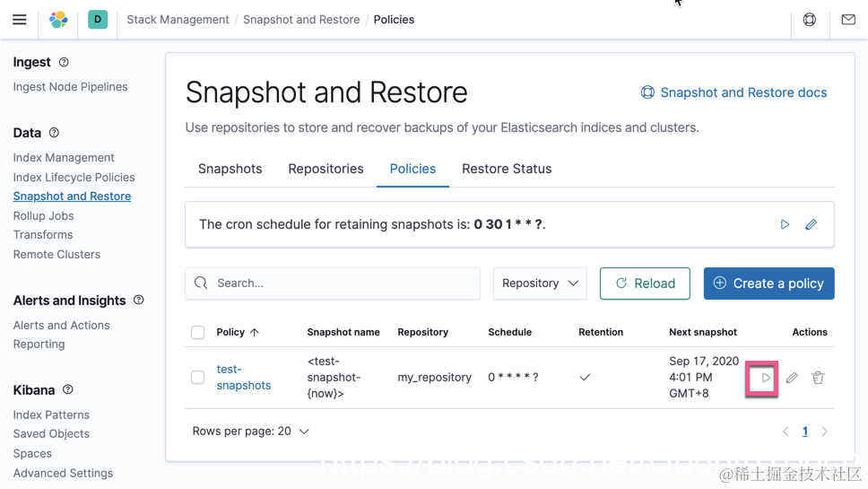Run the test-snapshots policy now
Image resolution: width=868 pixels, height=489 pixels.
pos(766,378)
